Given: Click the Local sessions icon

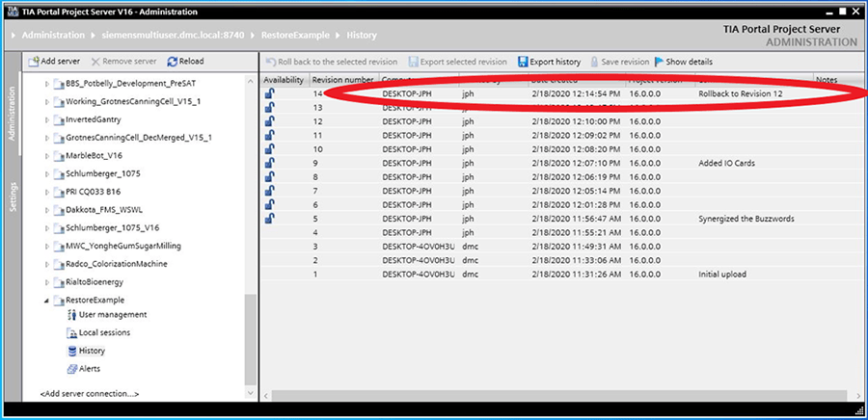Looking at the screenshot, I should point(71,332).
